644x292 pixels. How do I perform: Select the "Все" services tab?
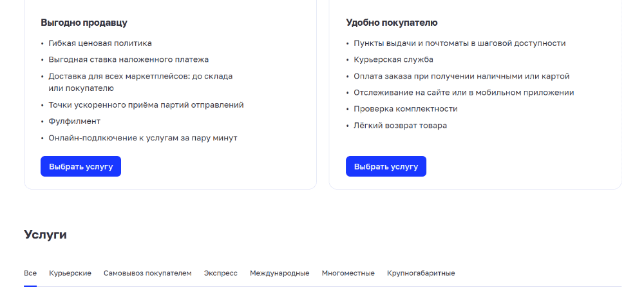tap(30, 273)
